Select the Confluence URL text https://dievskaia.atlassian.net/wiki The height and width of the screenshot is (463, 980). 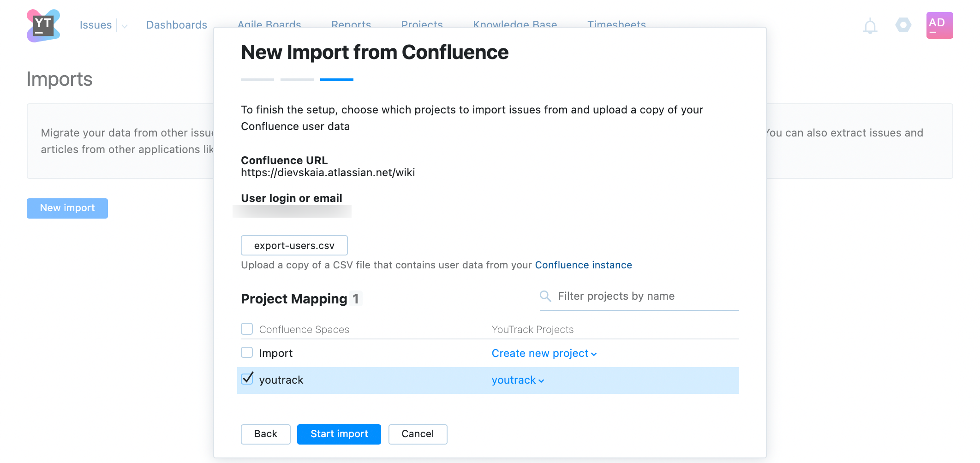point(328,172)
